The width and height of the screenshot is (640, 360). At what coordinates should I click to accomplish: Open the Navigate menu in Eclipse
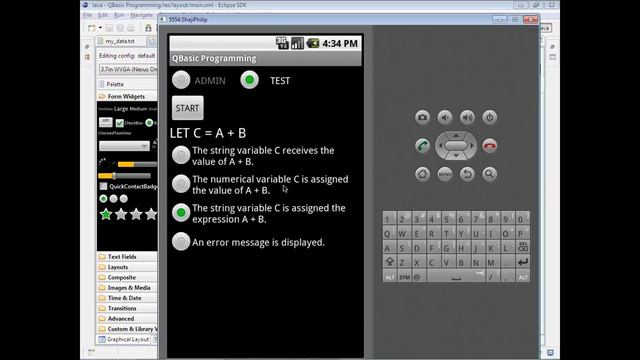tap(141, 15)
